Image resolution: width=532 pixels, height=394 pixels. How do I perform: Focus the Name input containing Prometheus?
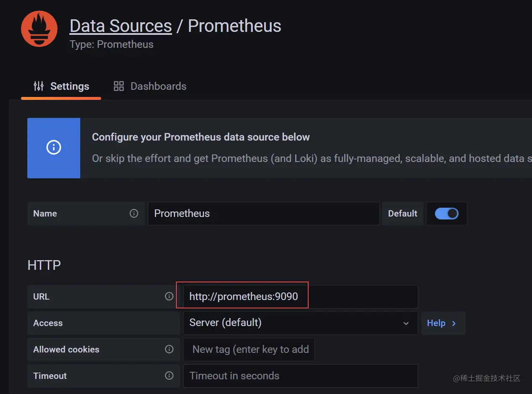[x=264, y=213]
